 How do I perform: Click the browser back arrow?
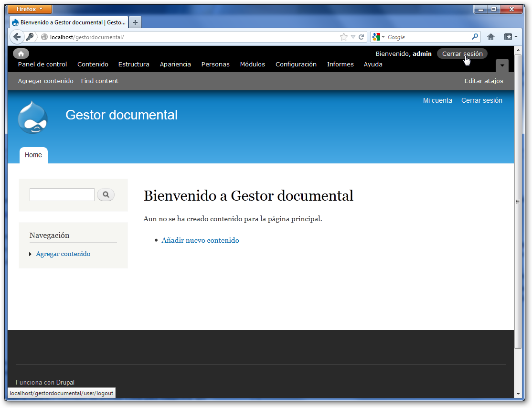click(17, 37)
